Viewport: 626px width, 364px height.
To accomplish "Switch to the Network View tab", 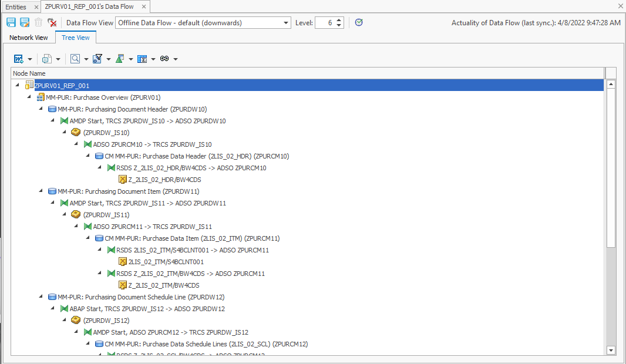I will 28,37.
